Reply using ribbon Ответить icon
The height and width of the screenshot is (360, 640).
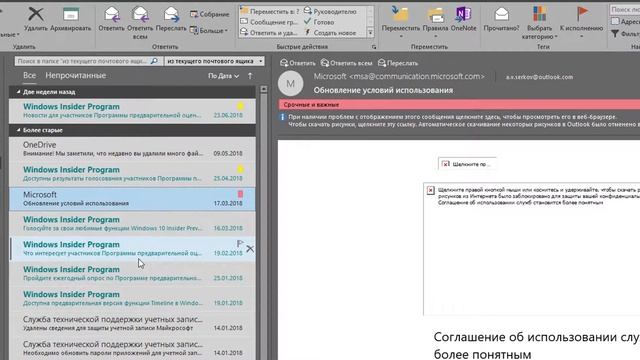click(111, 19)
